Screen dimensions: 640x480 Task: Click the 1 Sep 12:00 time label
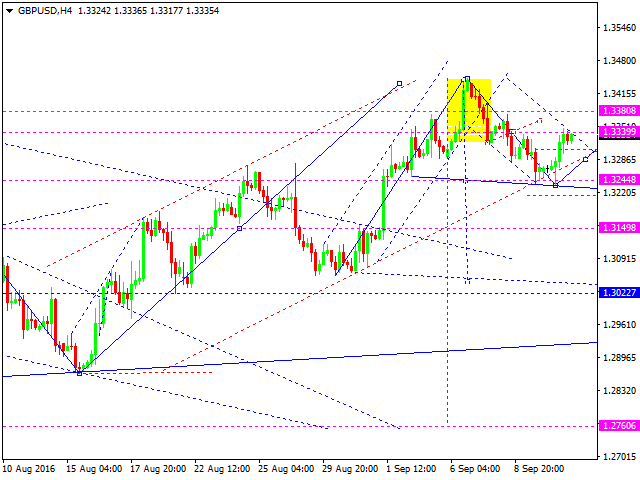(411, 469)
